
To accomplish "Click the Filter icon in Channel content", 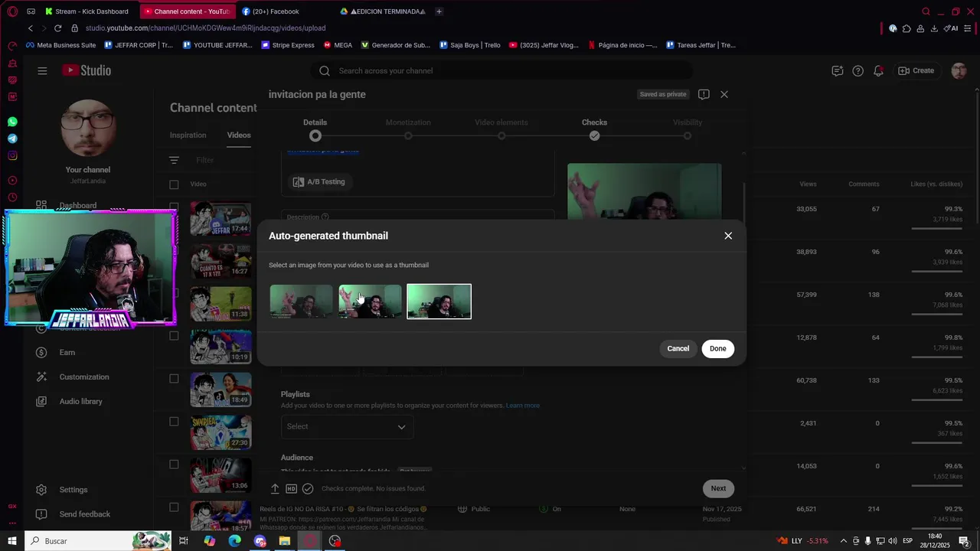I will click(174, 160).
